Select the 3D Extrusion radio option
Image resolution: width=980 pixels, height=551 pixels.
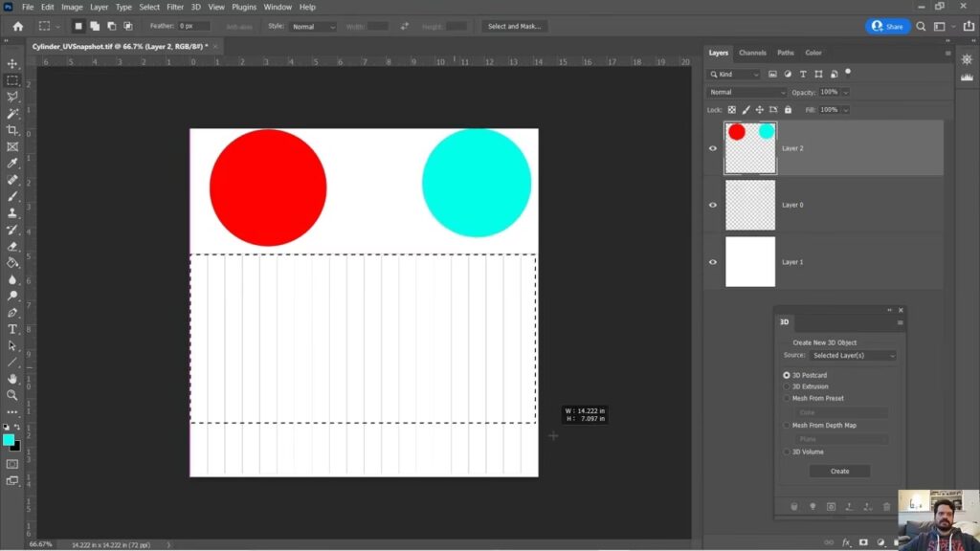787,386
